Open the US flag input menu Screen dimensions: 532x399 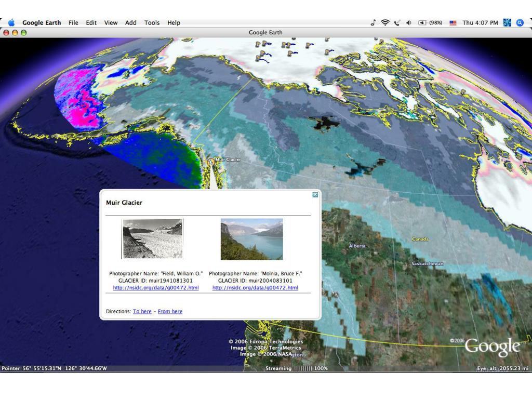pyautogui.click(x=453, y=23)
